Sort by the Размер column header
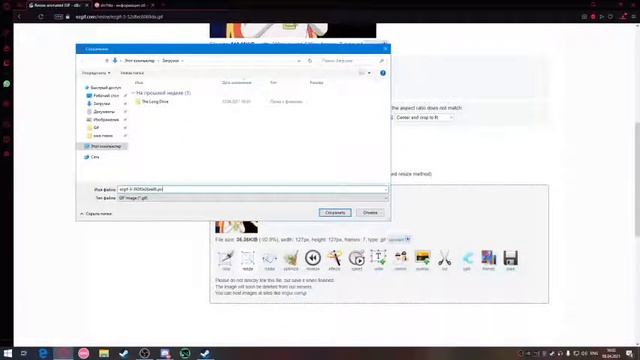 pos(316,83)
